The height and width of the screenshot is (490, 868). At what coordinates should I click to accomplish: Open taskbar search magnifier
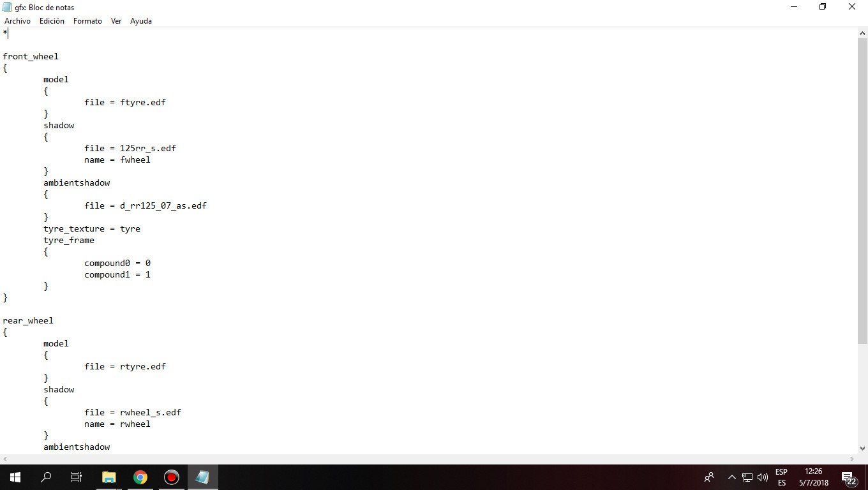coord(46,477)
